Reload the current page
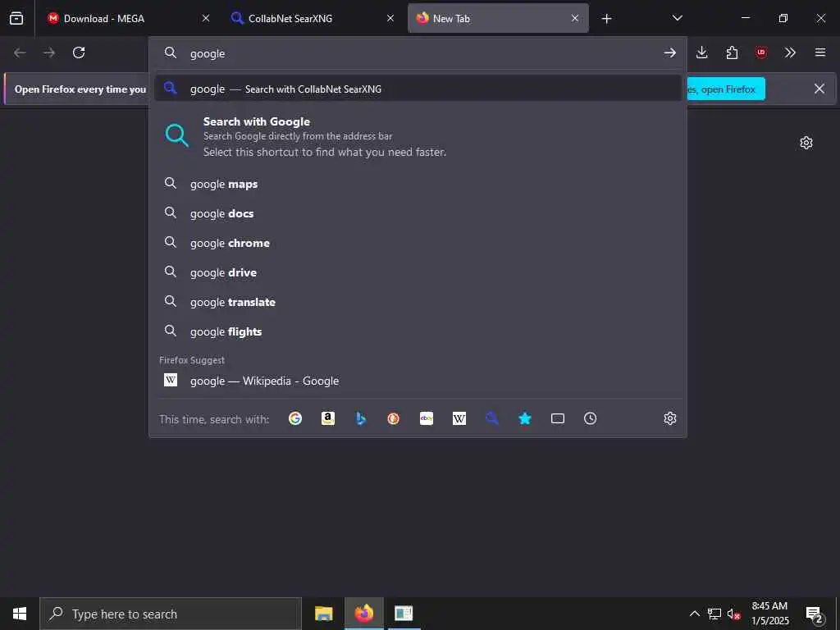This screenshot has width=840, height=630. tap(79, 52)
